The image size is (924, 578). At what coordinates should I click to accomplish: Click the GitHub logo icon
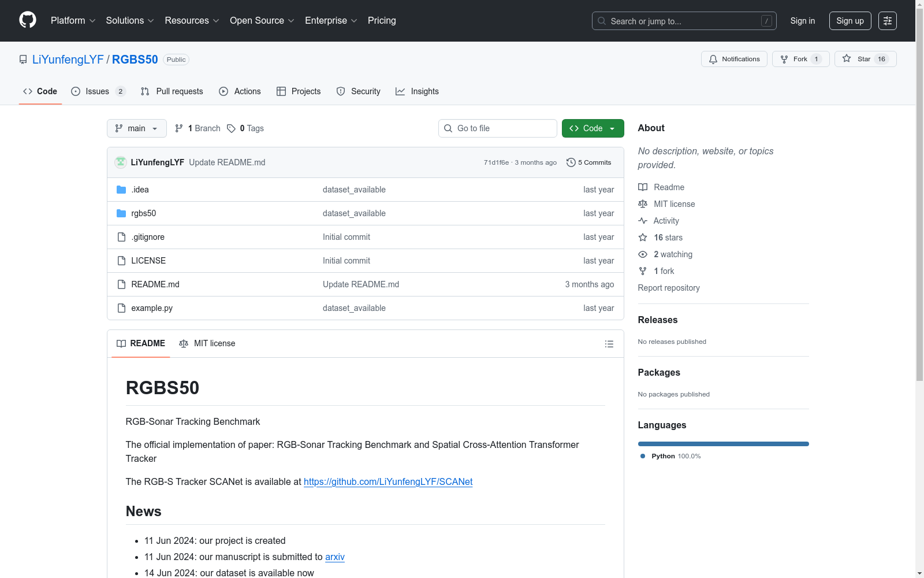point(28,20)
